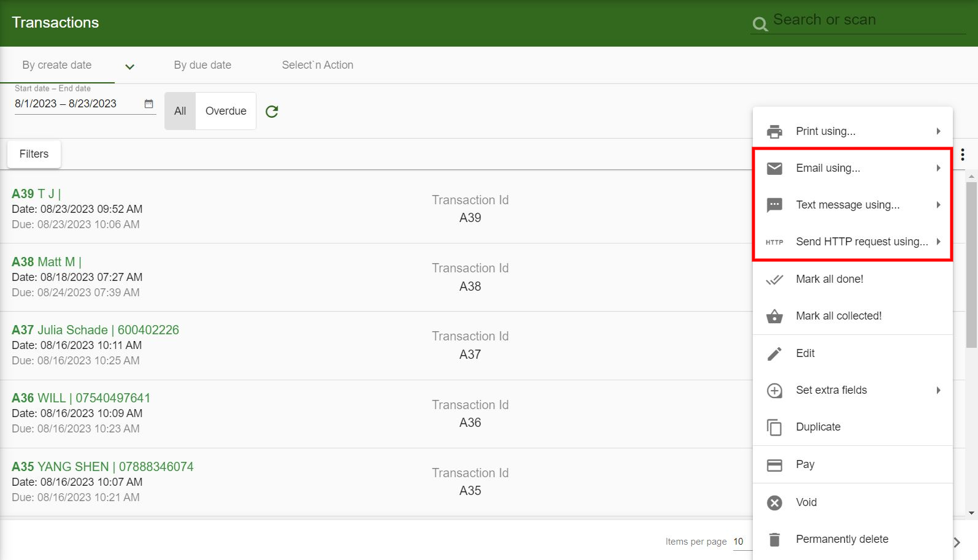
Task: Open transaction A35 YANG SHEN link
Action: point(102,467)
